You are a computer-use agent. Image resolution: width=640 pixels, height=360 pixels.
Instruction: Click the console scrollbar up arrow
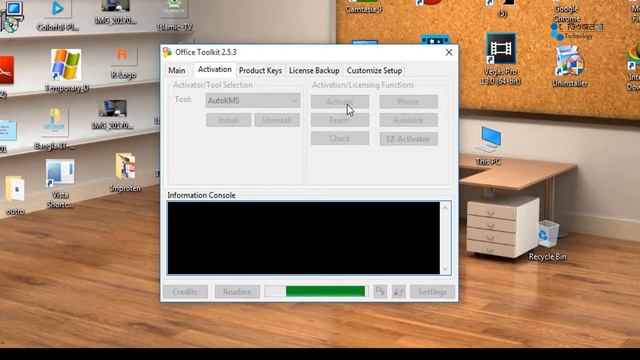click(x=445, y=208)
